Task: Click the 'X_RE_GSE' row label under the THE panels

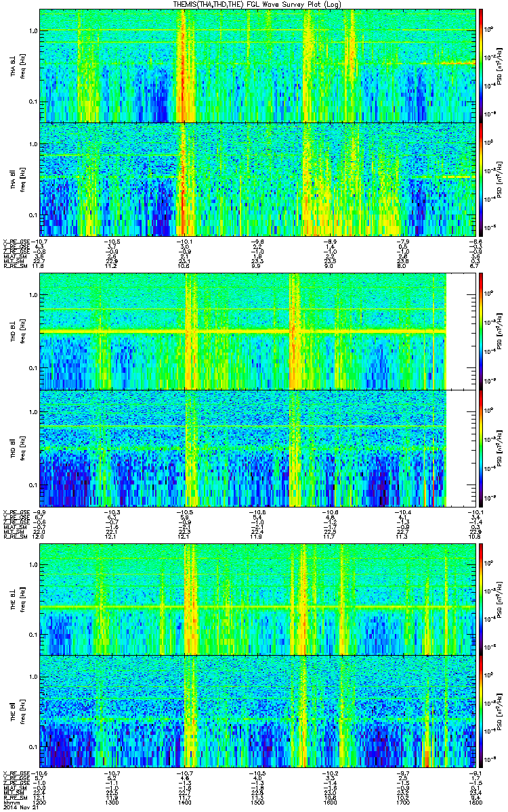Action: coord(18,772)
